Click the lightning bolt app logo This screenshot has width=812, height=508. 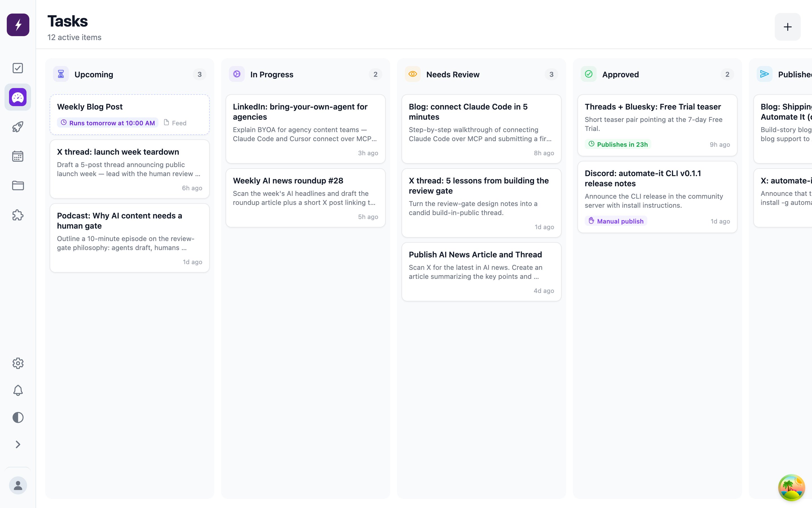(18, 25)
